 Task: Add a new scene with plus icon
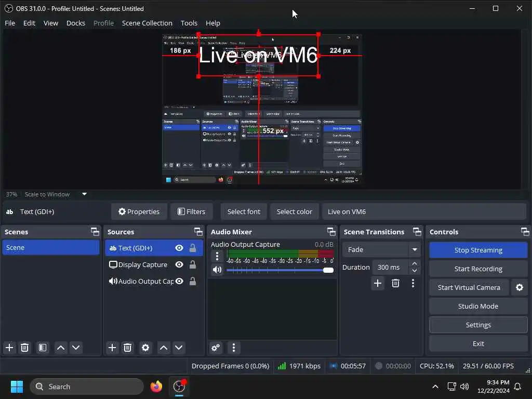[x=9, y=348]
